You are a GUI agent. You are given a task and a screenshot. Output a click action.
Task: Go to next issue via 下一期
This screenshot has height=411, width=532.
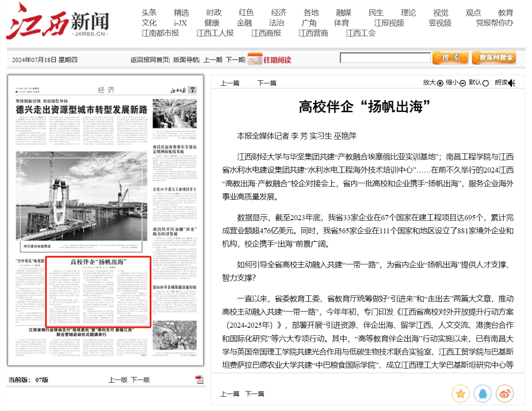point(235,60)
